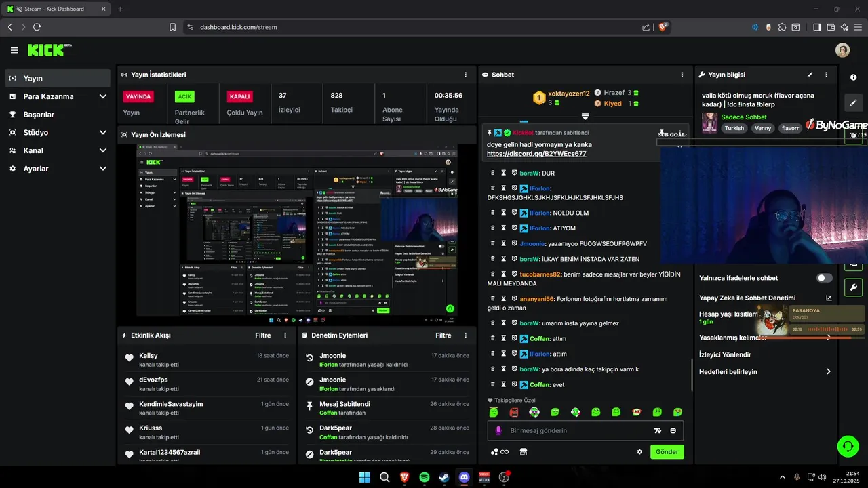868x488 pixels.
Task: Click the info icon in right rail
Action: coord(853,77)
